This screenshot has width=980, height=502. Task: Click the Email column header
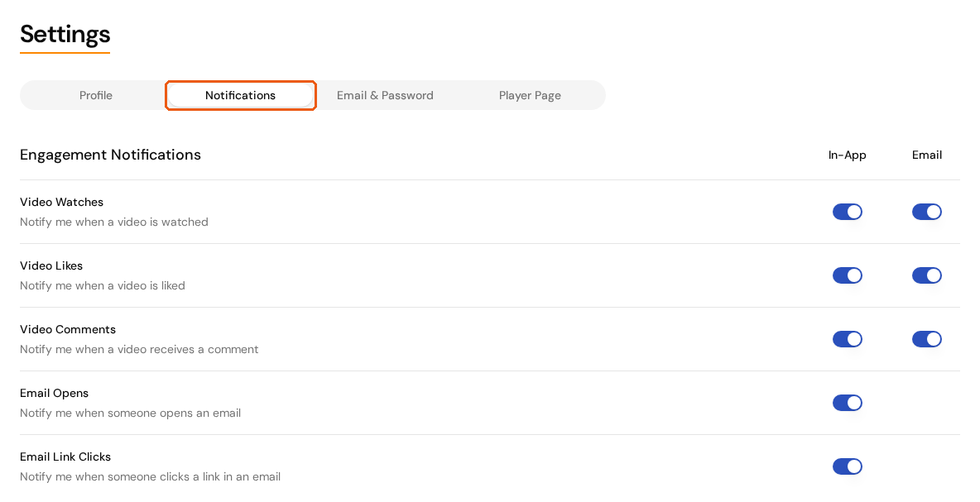pos(927,155)
